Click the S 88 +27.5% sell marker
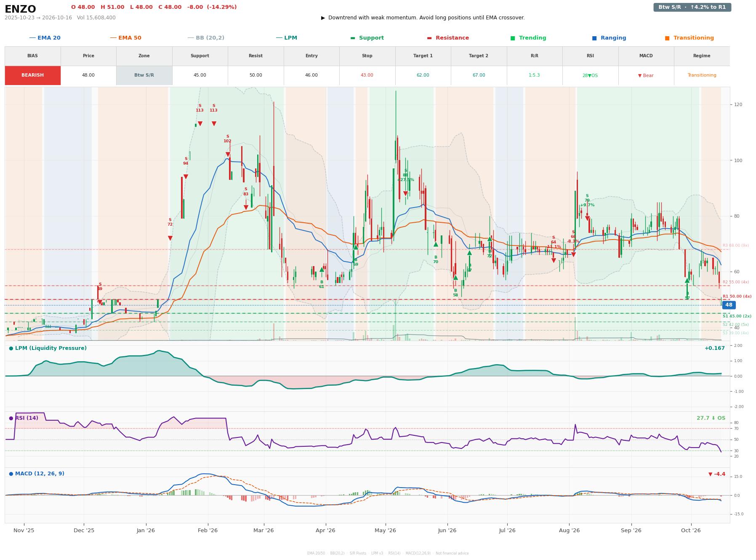Viewport: 756px width, 560px height. pos(405,194)
